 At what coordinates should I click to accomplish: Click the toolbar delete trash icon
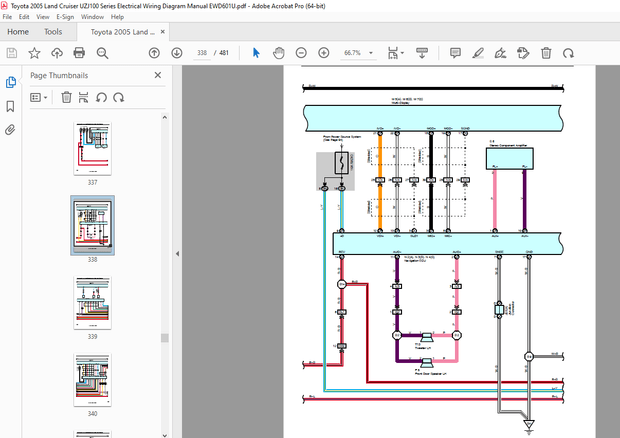click(x=546, y=53)
